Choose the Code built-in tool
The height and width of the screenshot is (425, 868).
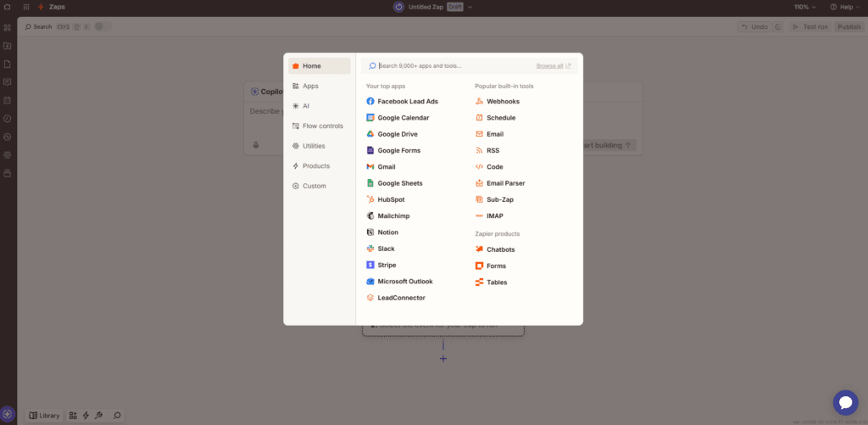pyautogui.click(x=489, y=167)
